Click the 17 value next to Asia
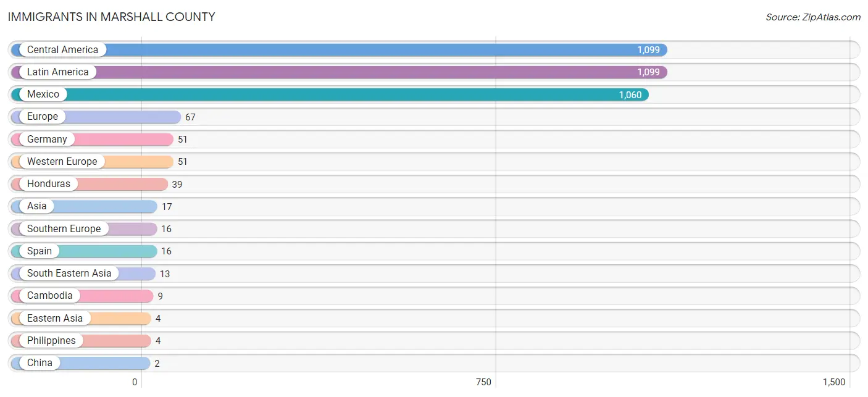 pyautogui.click(x=167, y=207)
